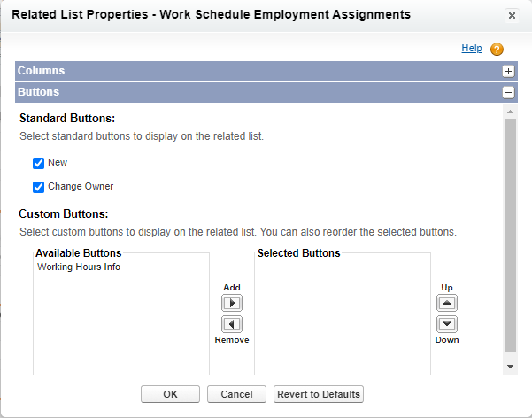Confirm with the OK button
The width and height of the screenshot is (532, 418).
click(x=170, y=394)
